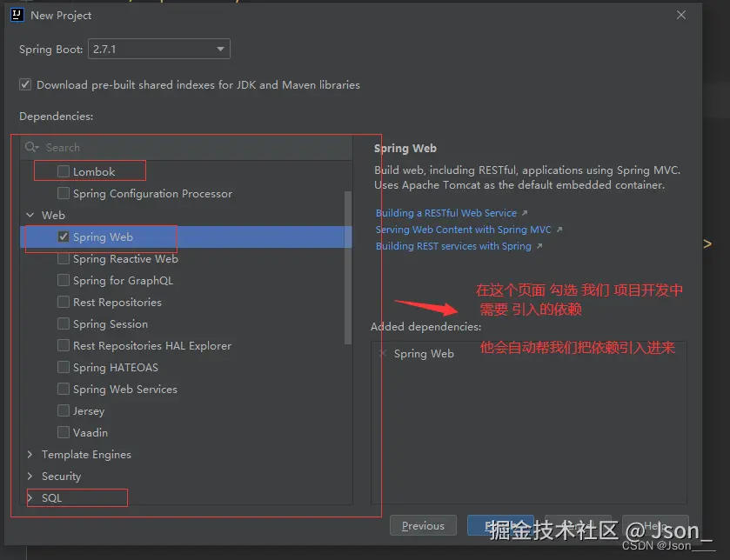
Task: Check the Jersey dependency
Action: (64, 410)
